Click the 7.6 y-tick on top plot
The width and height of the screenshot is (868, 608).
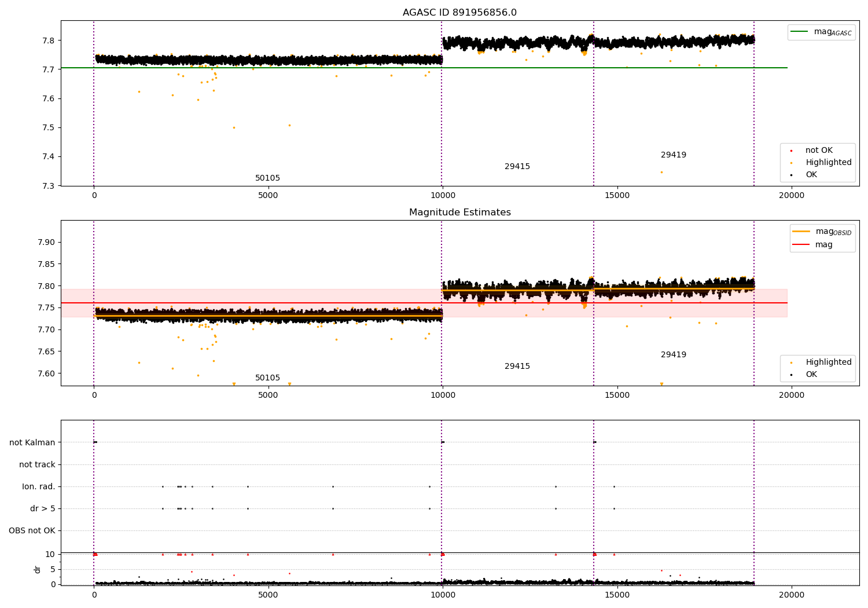pos(49,99)
